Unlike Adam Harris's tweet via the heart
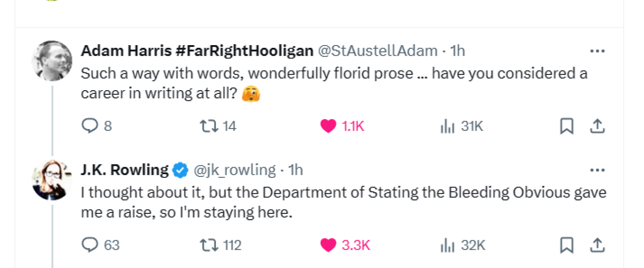 pyautogui.click(x=328, y=126)
